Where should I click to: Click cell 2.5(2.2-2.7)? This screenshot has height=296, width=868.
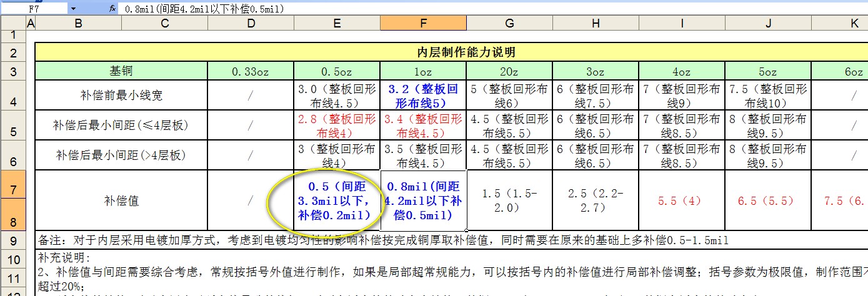(x=596, y=200)
